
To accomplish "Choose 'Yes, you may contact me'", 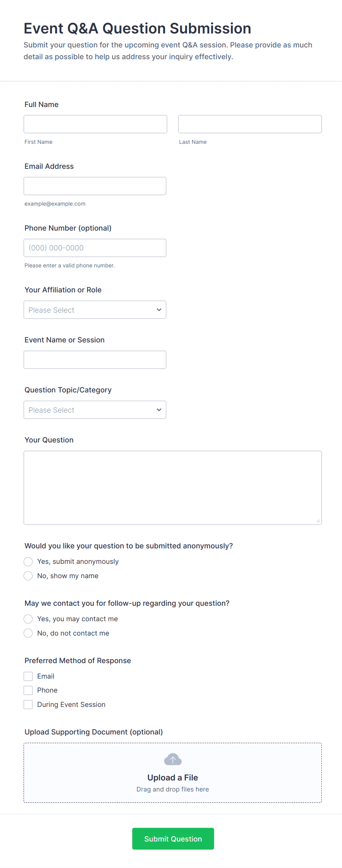I will coord(28,619).
